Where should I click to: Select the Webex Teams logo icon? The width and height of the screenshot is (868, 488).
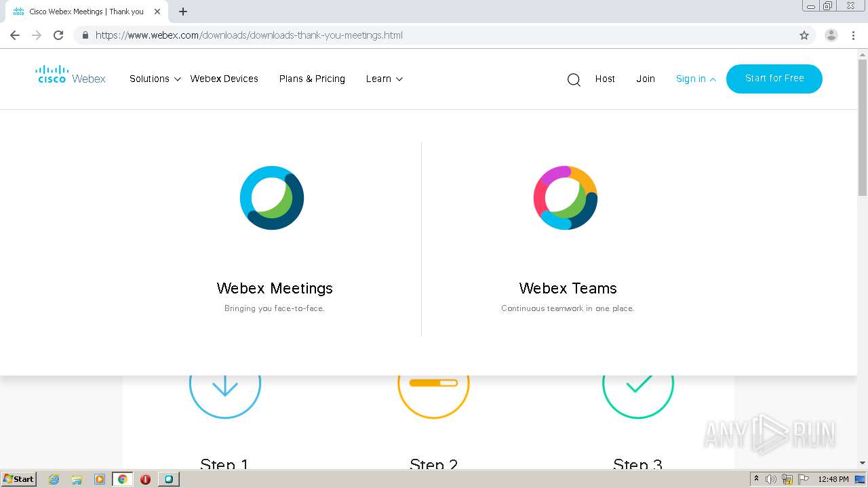coord(566,198)
